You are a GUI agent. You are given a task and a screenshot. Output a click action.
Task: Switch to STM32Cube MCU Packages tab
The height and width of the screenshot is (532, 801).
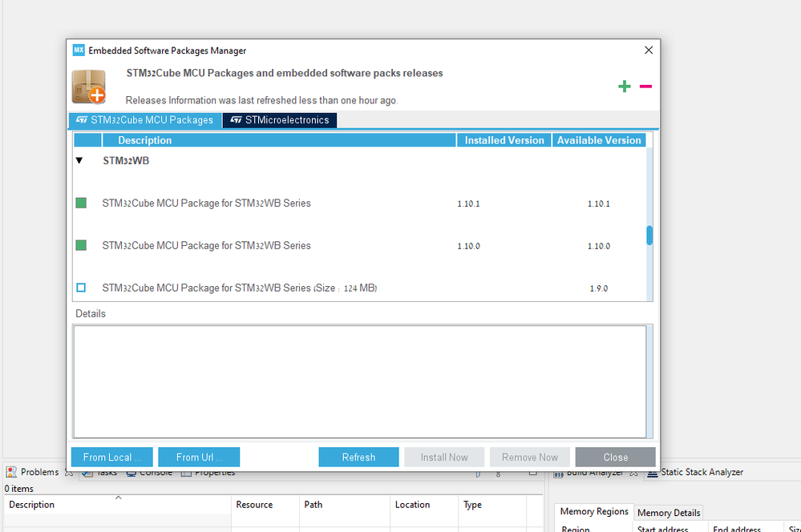pos(144,120)
